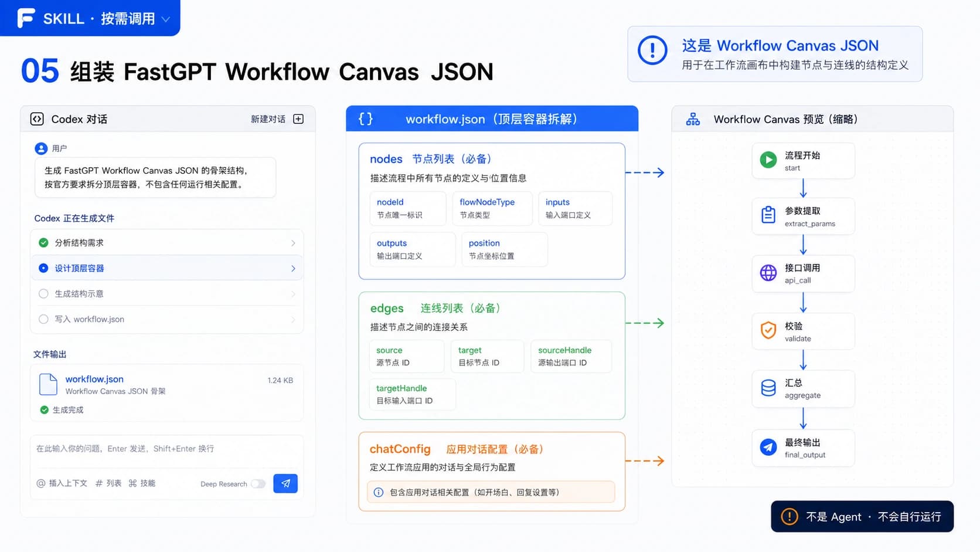Click the Workflow Canvas 预览 hierarchy icon
The width and height of the screenshot is (980, 552).
[693, 119]
